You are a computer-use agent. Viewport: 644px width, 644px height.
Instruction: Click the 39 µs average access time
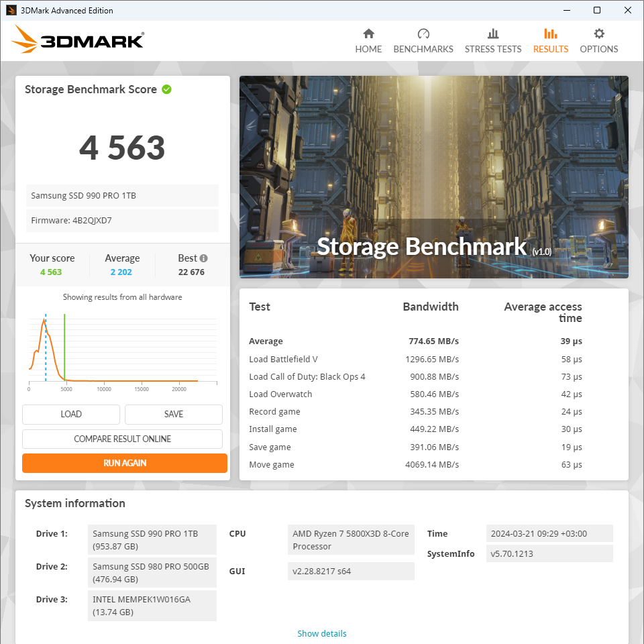pyautogui.click(x=572, y=341)
